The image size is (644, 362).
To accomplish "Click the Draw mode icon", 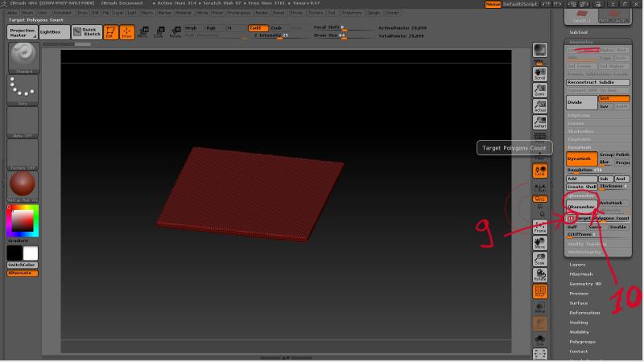I will (x=127, y=32).
